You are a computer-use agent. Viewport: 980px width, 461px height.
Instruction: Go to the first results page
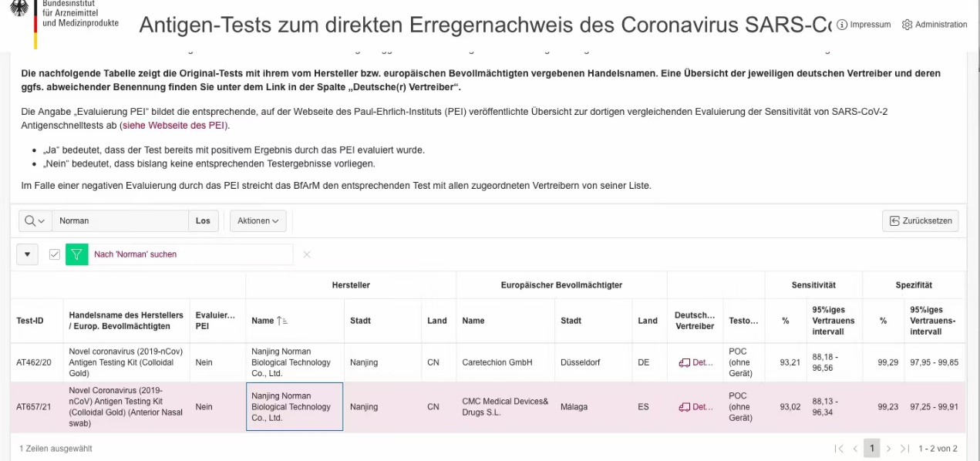839,449
